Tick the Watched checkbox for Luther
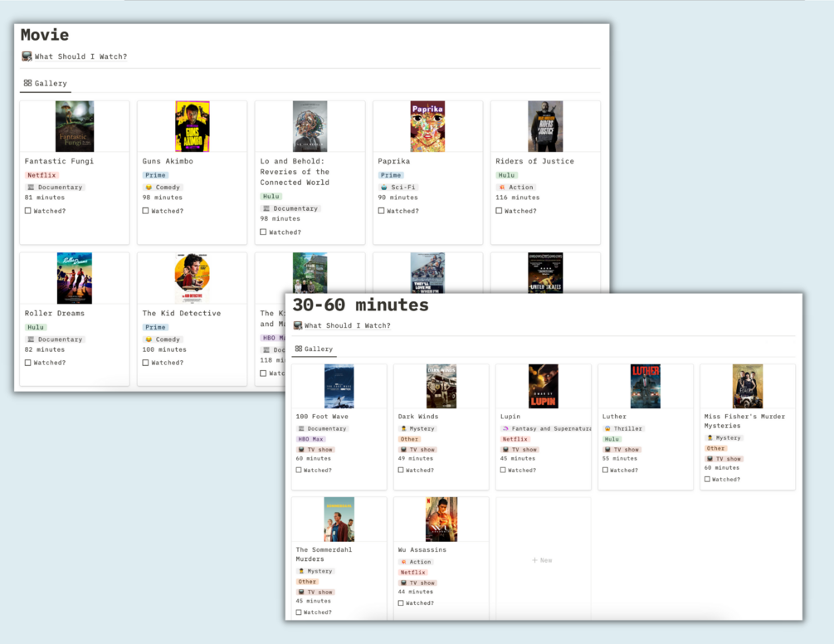834x644 pixels. coord(605,470)
